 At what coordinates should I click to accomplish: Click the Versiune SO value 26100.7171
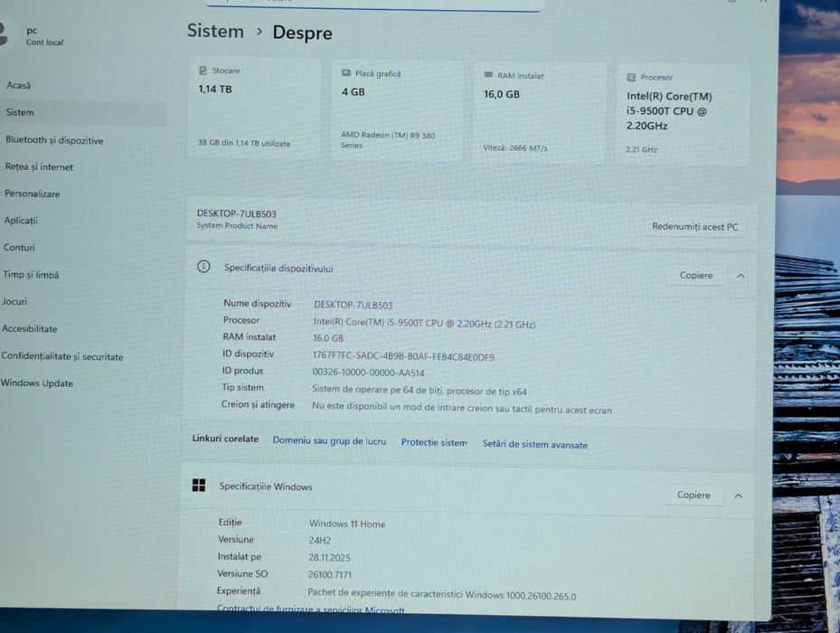coord(329,574)
